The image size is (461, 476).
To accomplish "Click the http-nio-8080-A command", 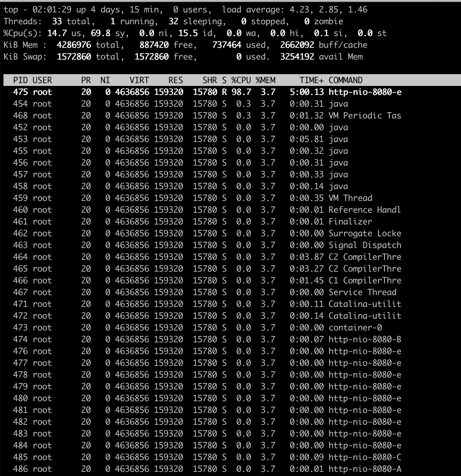I will pyautogui.click(x=365, y=469).
